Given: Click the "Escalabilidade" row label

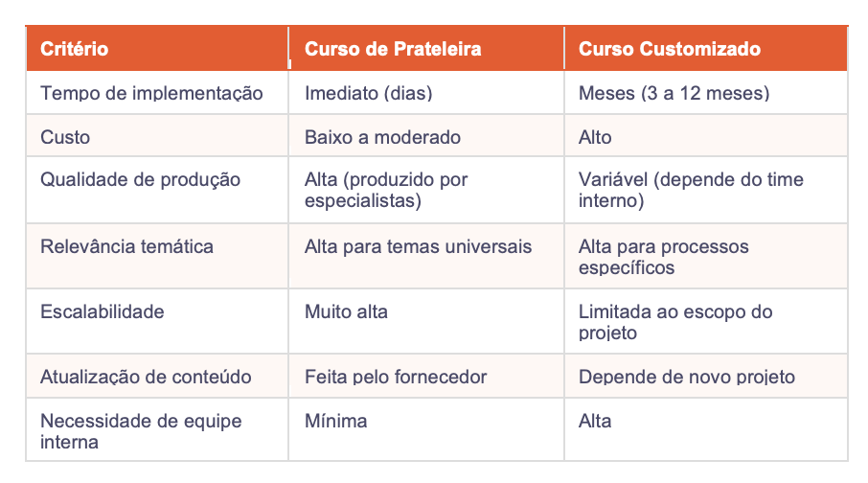Looking at the screenshot, I should [103, 311].
